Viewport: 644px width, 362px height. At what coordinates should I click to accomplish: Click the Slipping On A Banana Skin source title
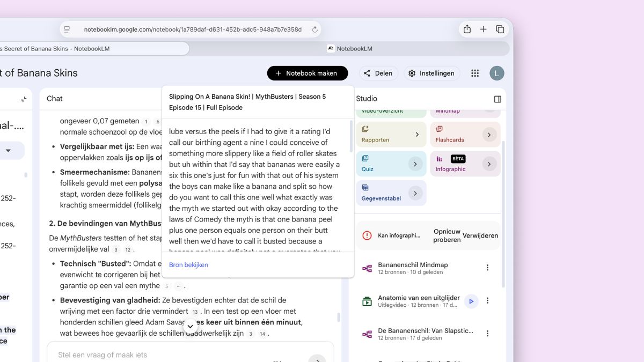247,102
